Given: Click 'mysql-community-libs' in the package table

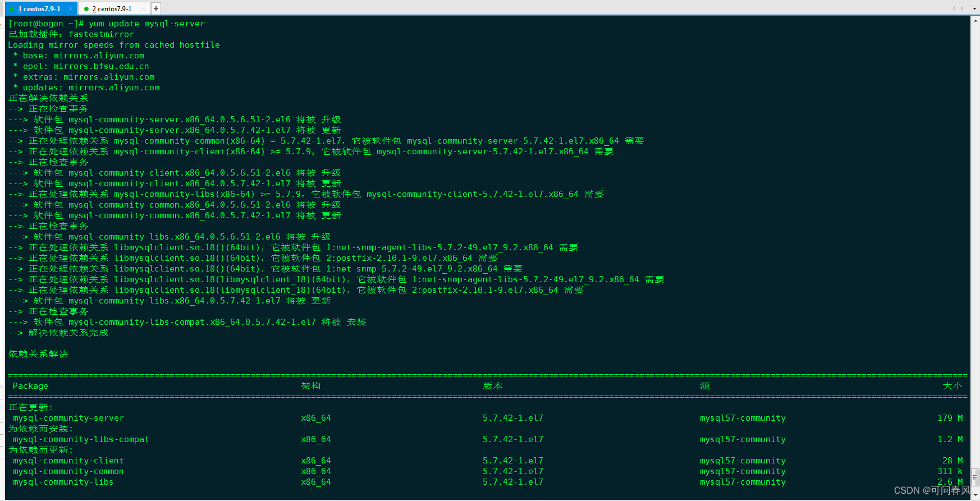Looking at the screenshot, I should coord(63,482).
